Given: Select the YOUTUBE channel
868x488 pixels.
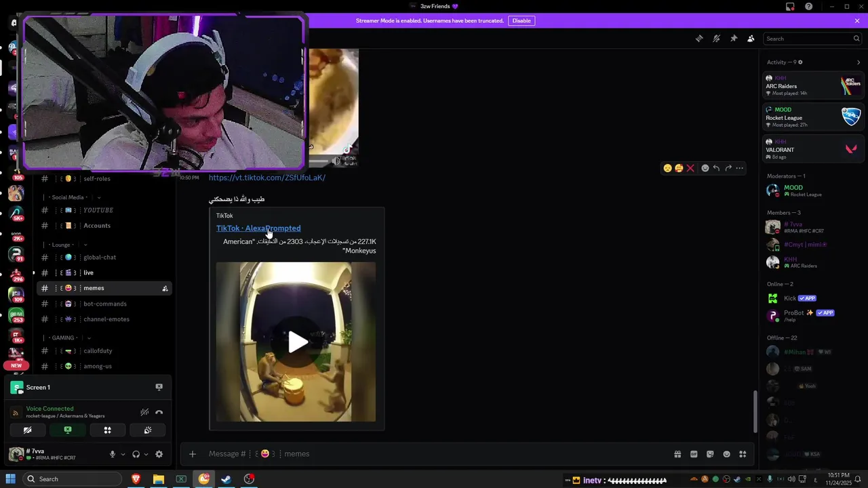Looking at the screenshot, I should point(104,210).
